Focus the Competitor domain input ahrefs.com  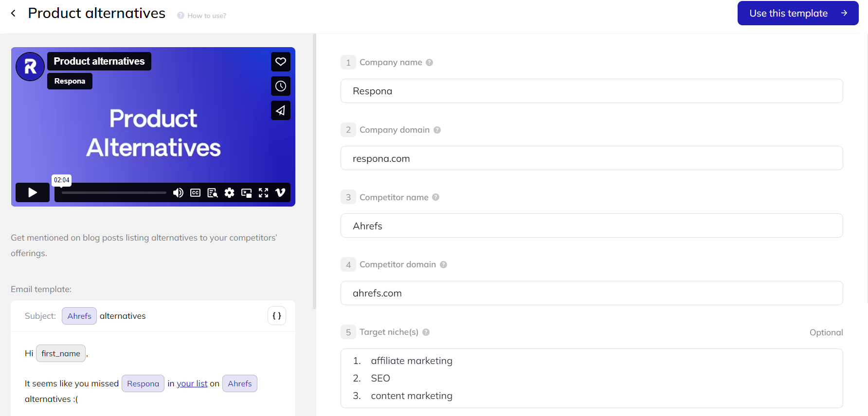click(x=592, y=293)
